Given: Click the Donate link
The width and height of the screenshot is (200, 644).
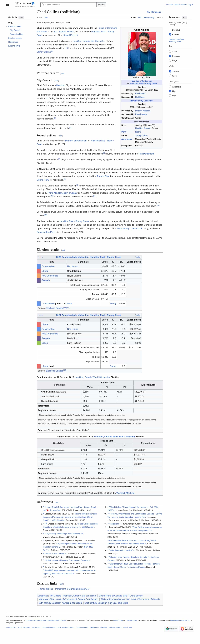Looking at the screenshot, I should (x=169, y=4).
